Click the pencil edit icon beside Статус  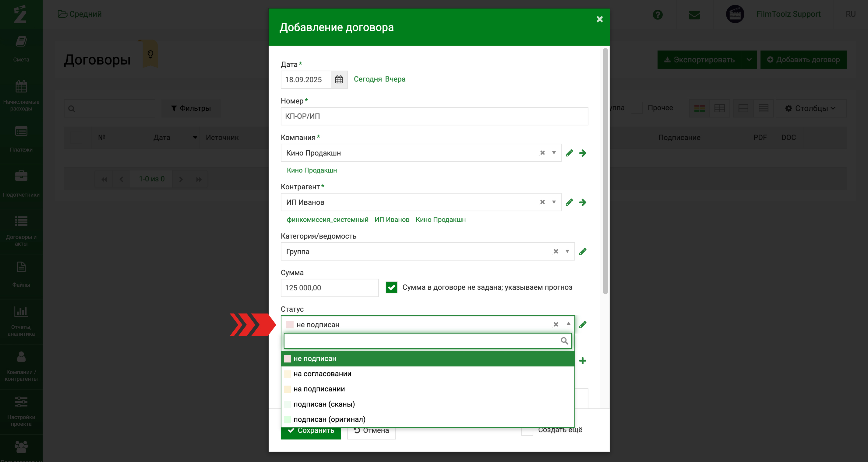583,325
